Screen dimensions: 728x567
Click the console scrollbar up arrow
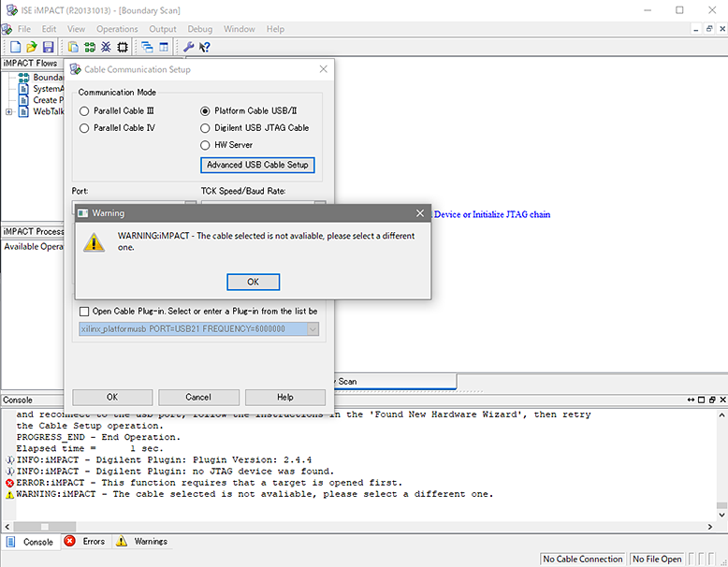tap(721, 414)
